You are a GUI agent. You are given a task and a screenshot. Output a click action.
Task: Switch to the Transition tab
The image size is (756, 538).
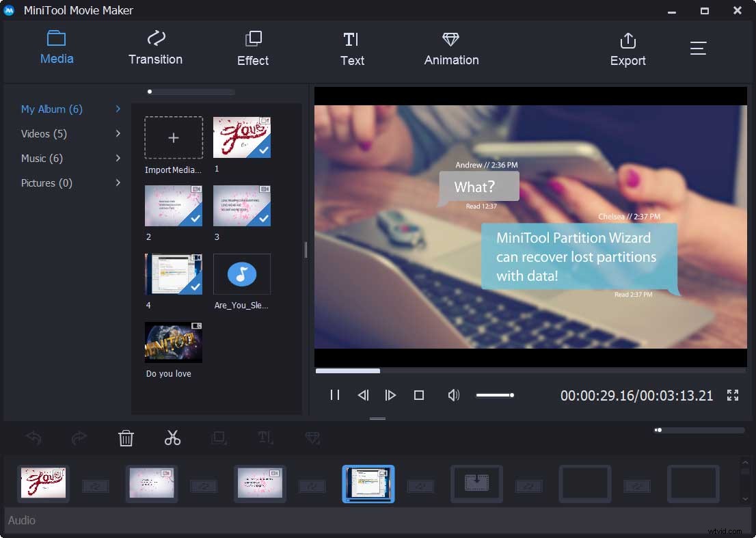click(x=155, y=48)
